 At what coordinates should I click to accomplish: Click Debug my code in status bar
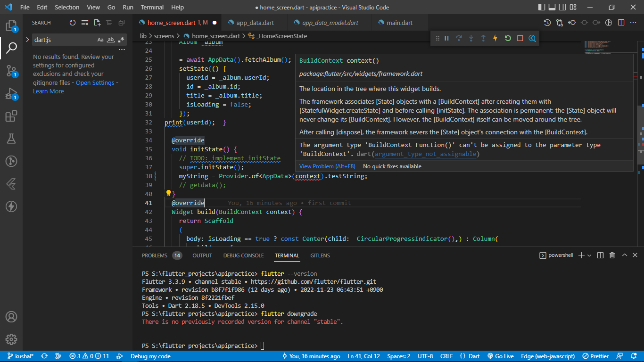pyautogui.click(x=150, y=356)
